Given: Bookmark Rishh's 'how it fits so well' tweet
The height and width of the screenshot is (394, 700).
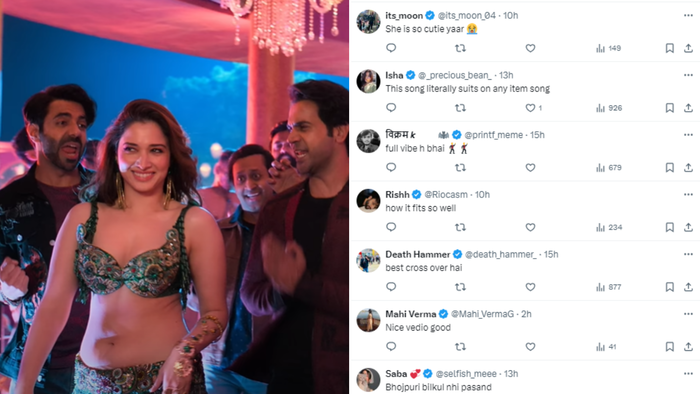Looking at the screenshot, I should click(670, 228).
